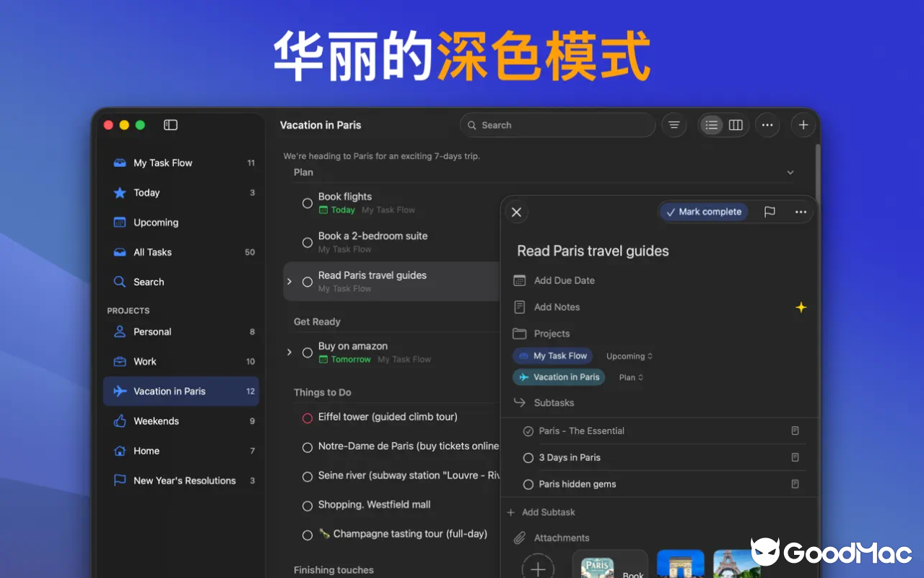924x578 pixels.
Task: Flag the Read Paris travel guides task
Action: (770, 212)
